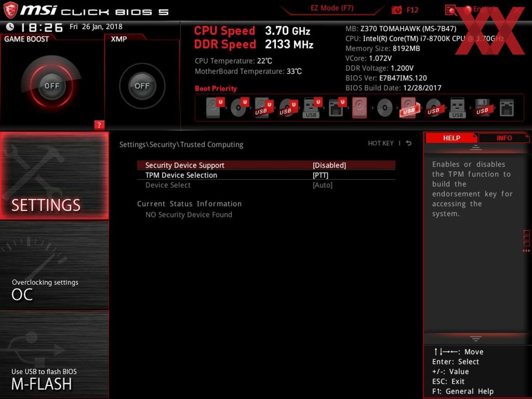Open the SETTINGS section
This screenshot has width=532, height=399.
pyautogui.click(x=54, y=176)
